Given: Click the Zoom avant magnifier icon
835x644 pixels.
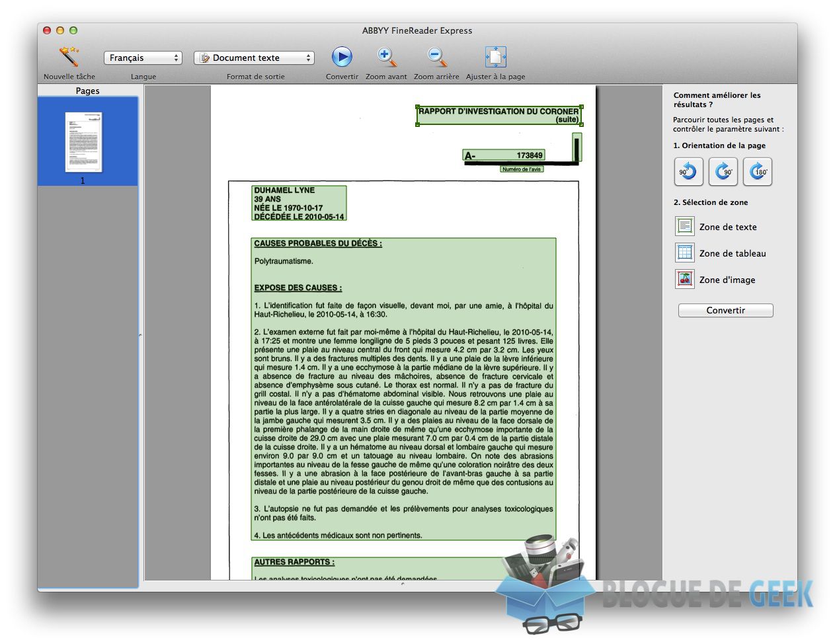Looking at the screenshot, I should [x=387, y=57].
